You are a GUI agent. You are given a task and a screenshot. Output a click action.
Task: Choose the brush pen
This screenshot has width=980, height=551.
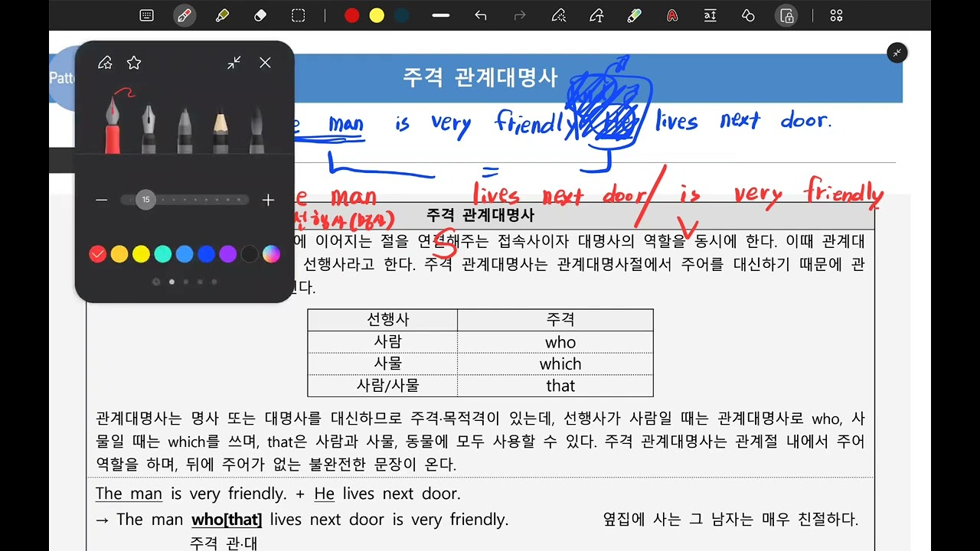point(256,129)
